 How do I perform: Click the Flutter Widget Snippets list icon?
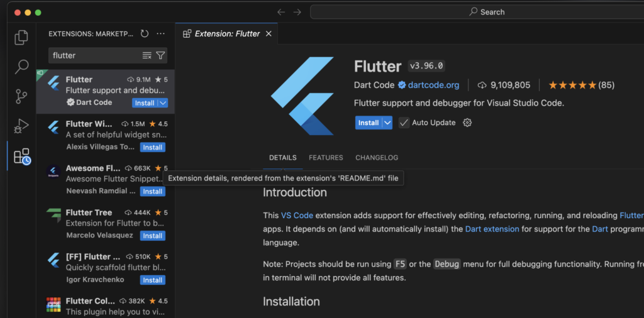[53, 128]
